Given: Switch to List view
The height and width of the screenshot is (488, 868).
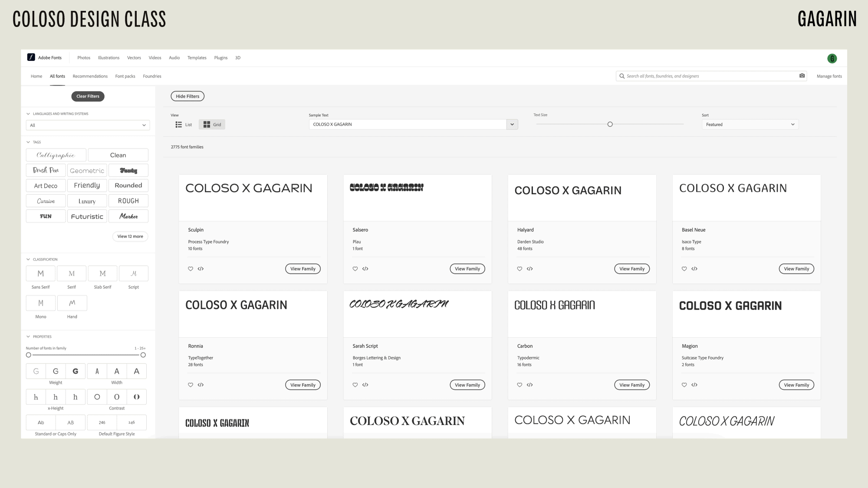Looking at the screenshot, I should coord(184,125).
